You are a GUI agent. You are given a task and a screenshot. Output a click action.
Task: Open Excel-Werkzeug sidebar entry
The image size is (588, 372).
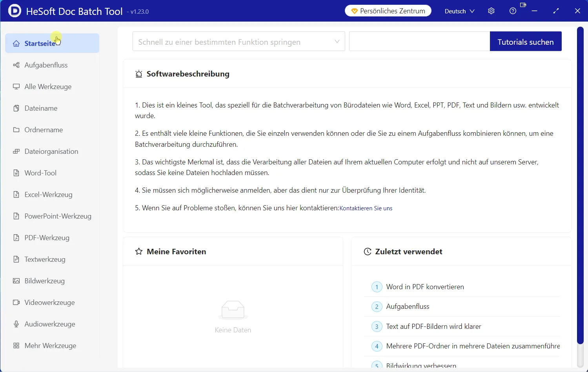click(x=52, y=195)
